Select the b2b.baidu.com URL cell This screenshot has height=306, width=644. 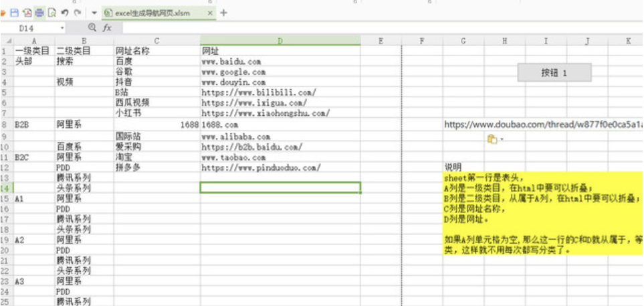(280, 147)
